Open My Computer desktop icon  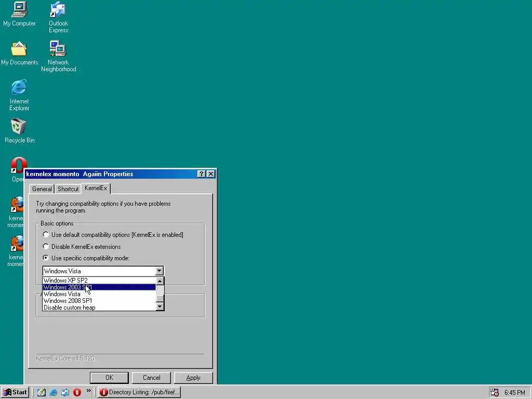tap(19, 14)
